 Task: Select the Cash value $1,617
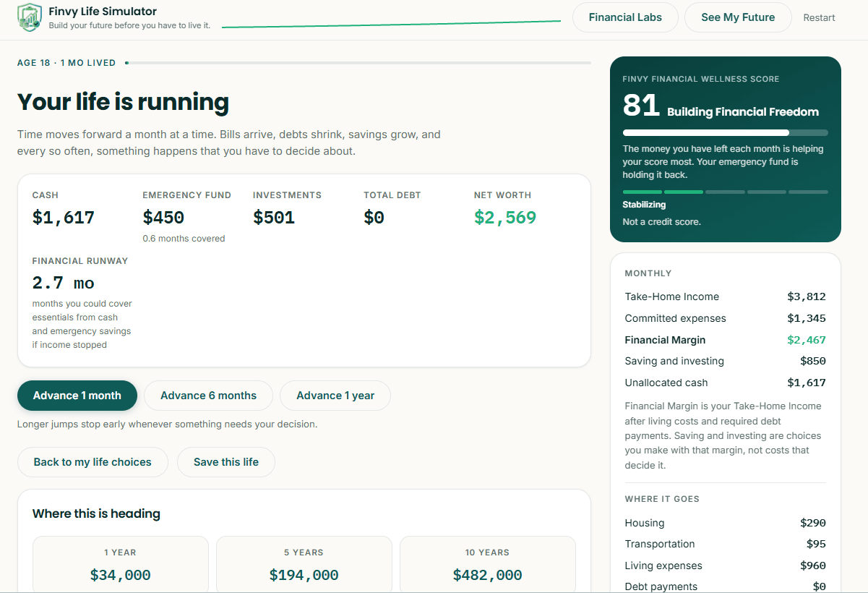click(64, 218)
